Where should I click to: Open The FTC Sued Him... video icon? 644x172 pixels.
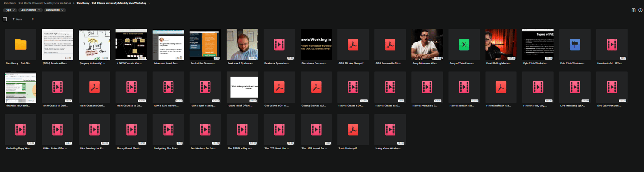pos(279,129)
